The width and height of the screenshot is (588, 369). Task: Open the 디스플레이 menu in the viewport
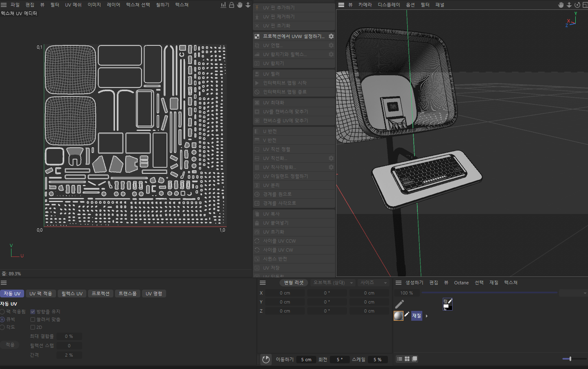[x=389, y=5]
